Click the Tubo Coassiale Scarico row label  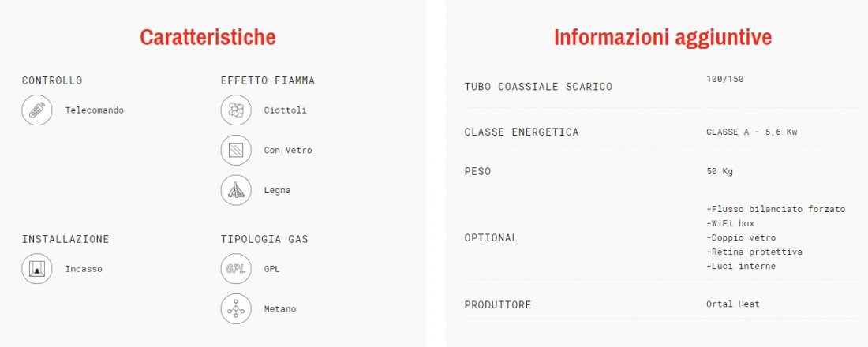pyautogui.click(x=538, y=86)
